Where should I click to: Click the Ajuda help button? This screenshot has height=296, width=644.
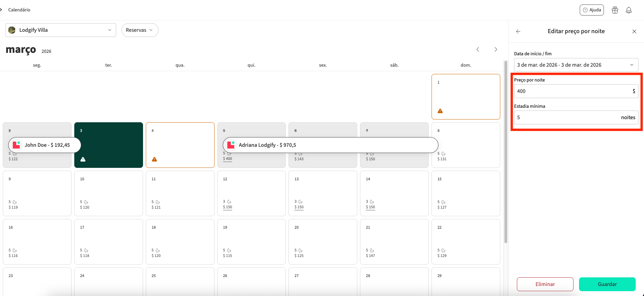[591, 10]
